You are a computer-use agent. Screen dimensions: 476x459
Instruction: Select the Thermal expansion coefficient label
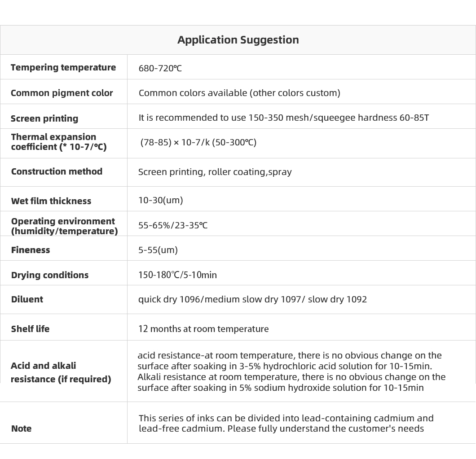coord(59,142)
